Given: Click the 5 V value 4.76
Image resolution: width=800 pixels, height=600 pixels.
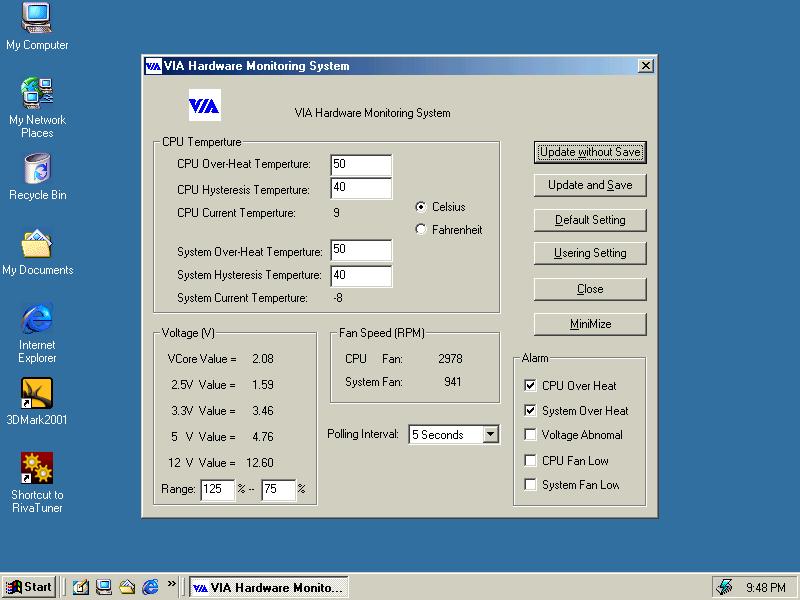Looking at the screenshot, I should [x=263, y=437].
